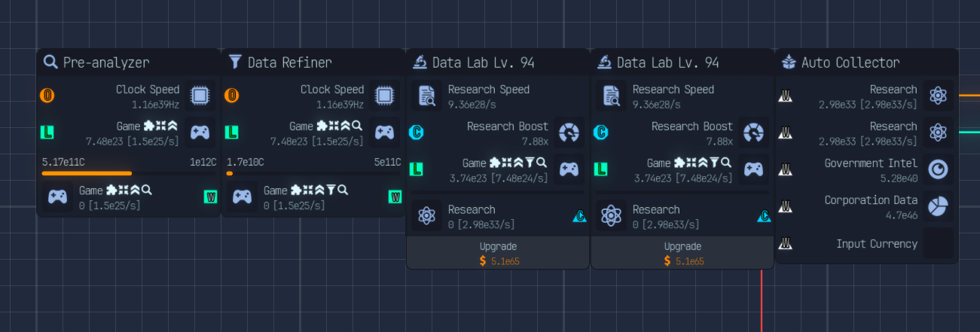Click the first Data Lab Research Speed icon

click(427, 96)
